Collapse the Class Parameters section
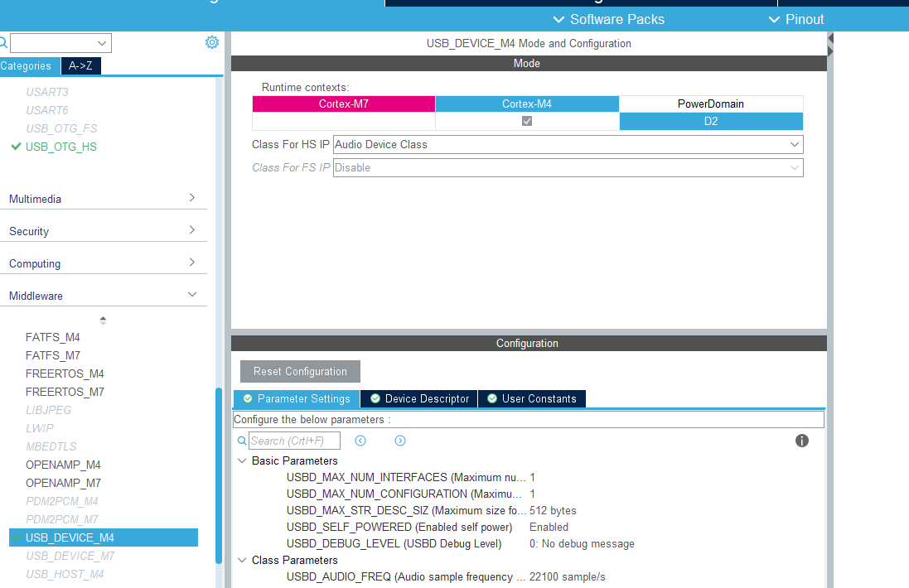The height and width of the screenshot is (588, 909). click(242, 560)
